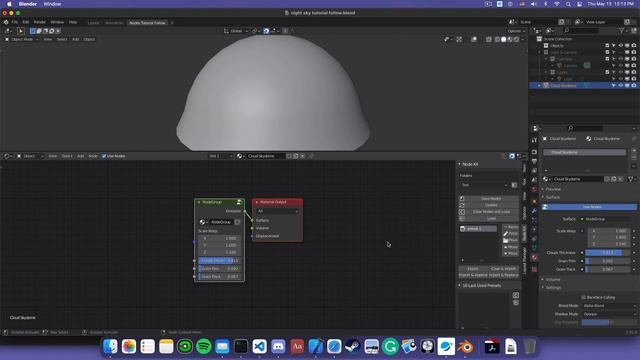
Task: Click the node editor type icon
Action: pyautogui.click(x=7, y=156)
